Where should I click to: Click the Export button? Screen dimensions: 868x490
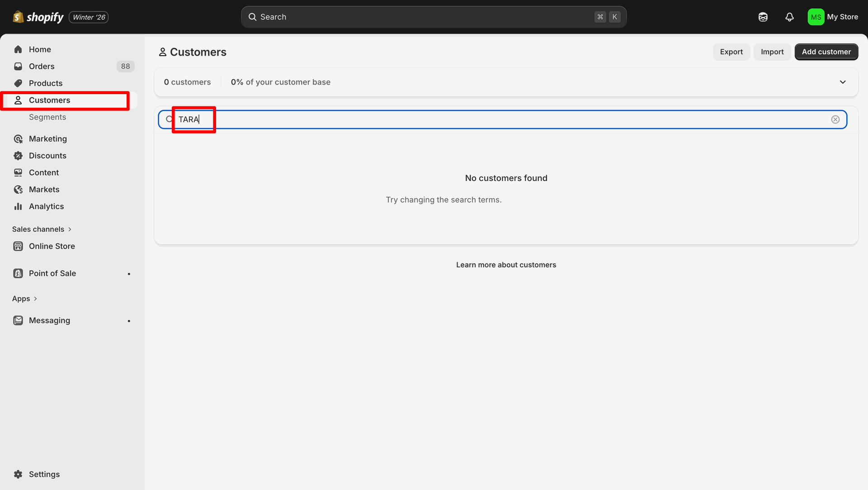click(731, 52)
